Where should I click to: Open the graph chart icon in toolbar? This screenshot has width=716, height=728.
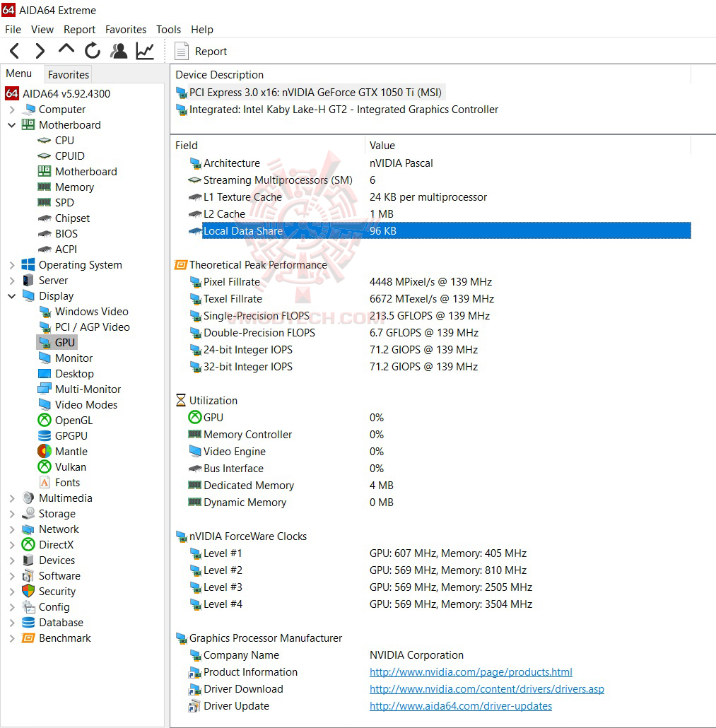pyautogui.click(x=145, y=51)
